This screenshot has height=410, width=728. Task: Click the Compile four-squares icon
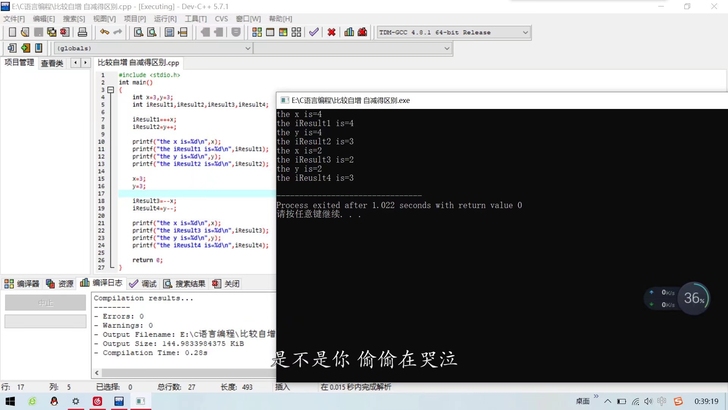[257, 32]
